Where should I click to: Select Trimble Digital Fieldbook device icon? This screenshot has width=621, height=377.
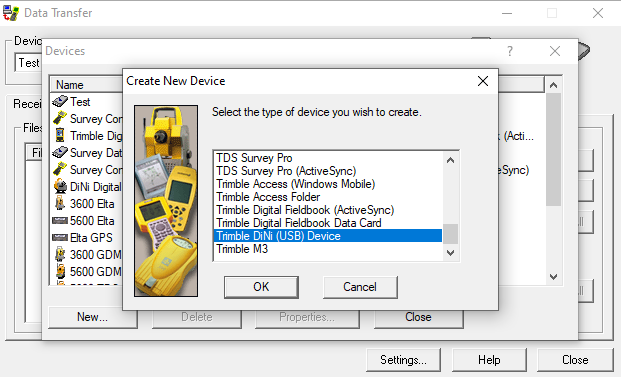pyautogui.click(x=60, y=135)
